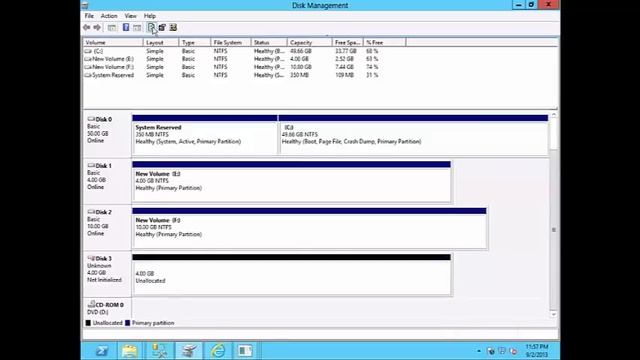Click the DVD (D:) label under CD-ROM 0
This screenshot has height=360, width=640.
(x=98, y=312)
